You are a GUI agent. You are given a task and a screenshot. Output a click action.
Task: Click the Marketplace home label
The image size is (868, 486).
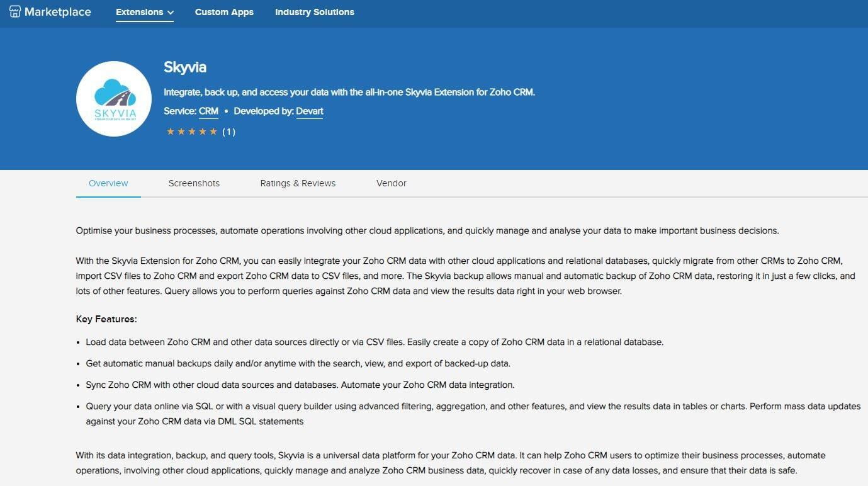point(58,12)
